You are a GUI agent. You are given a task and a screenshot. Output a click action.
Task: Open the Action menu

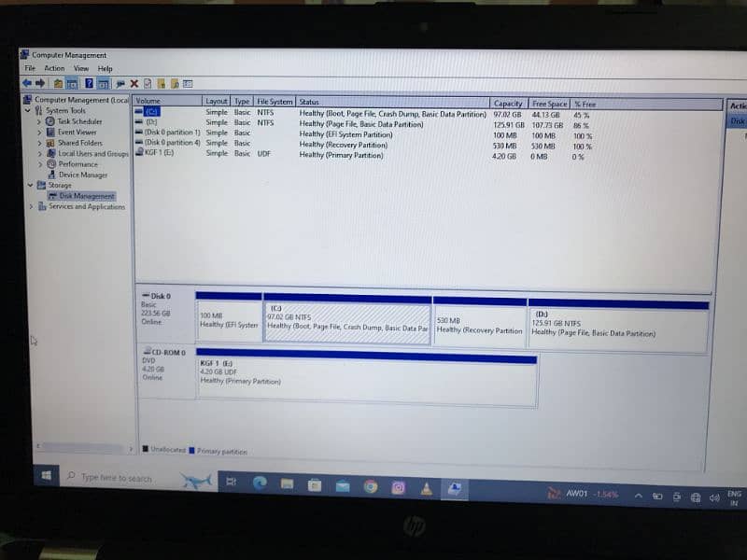(x=54, y=68)
